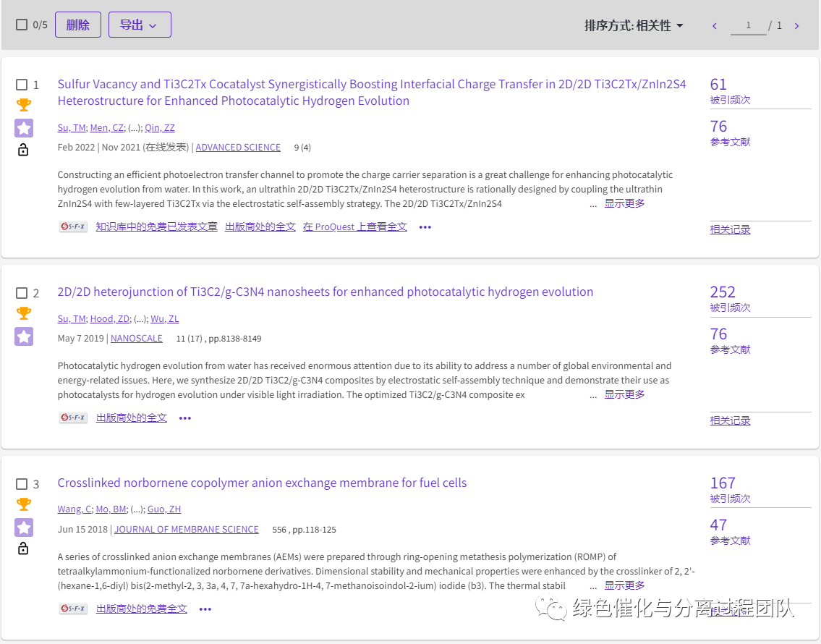Open the 排序方式 相关性 sort dropdown
This screenshot has width=821, height=644.
coord(634,26)
